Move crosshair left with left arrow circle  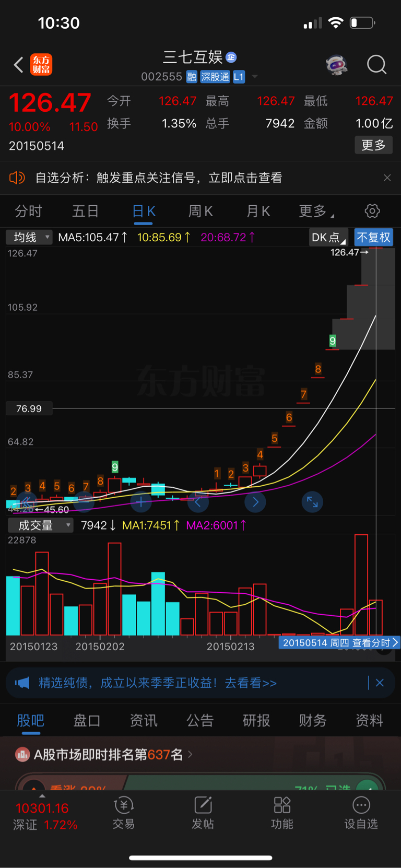(x=198, y=502)
